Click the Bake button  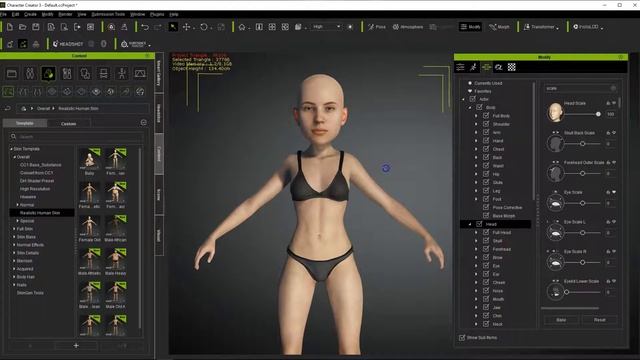tap(561, 320)
